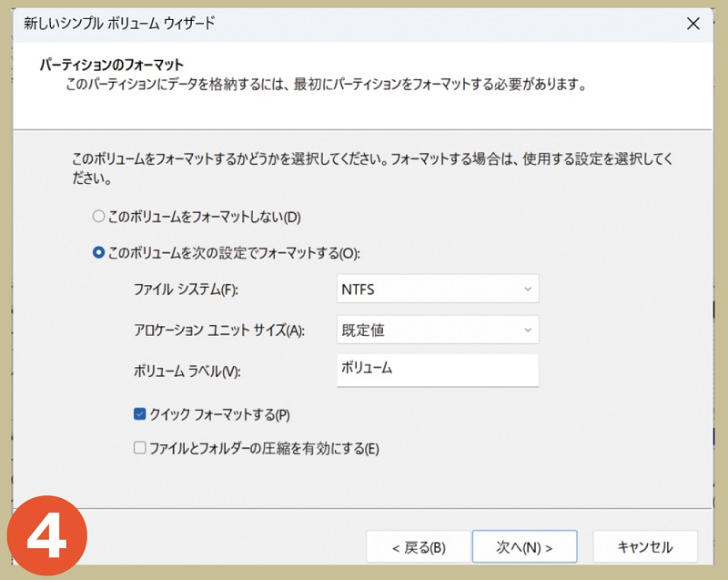Go back with the 戻る(B) button

click(x=418, y=547)
